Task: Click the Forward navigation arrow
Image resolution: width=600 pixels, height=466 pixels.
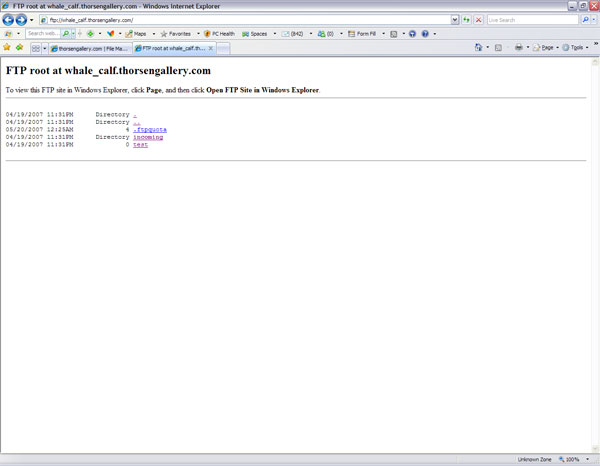Action: point(21,20)
